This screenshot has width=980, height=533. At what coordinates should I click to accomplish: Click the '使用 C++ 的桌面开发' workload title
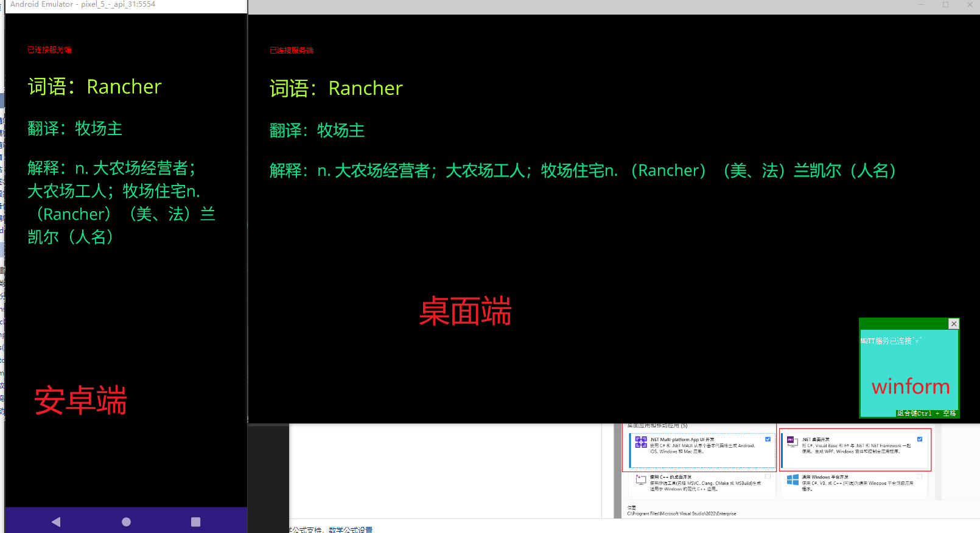(x=671, y=477)
